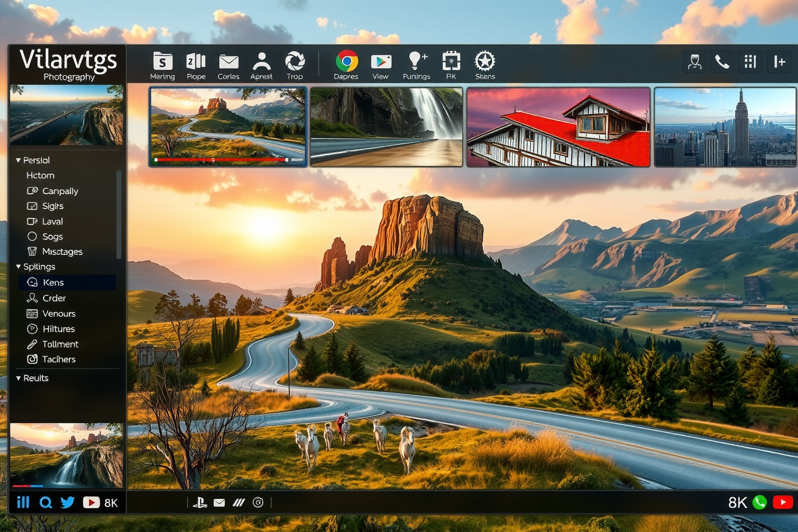Open the Hctom sidebar link
Viewport: 798px width, 532px height.
(41, 176)
